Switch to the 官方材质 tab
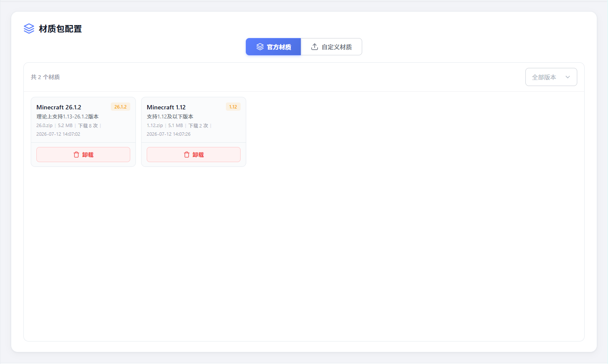 pyautogui.click(x=273, y=47)
